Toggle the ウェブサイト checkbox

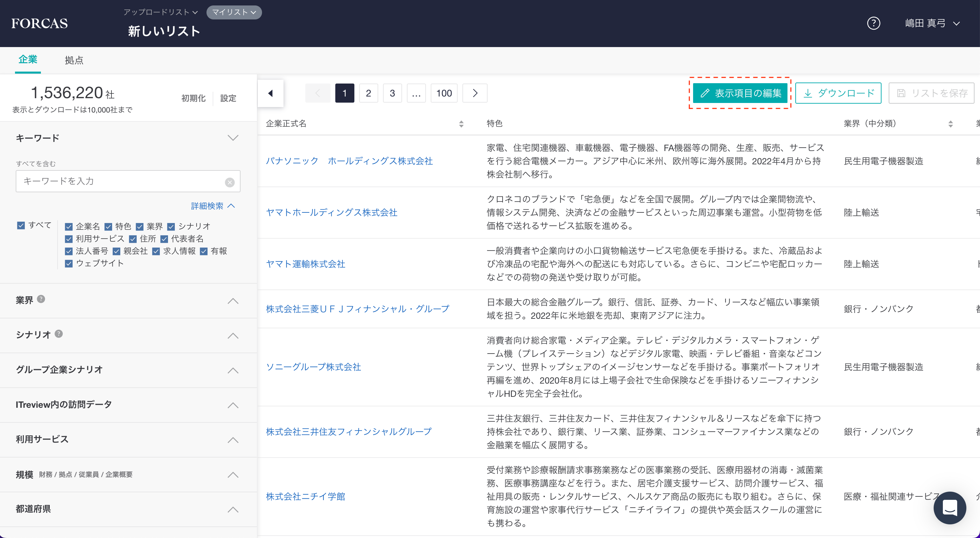tap(69, 264)
